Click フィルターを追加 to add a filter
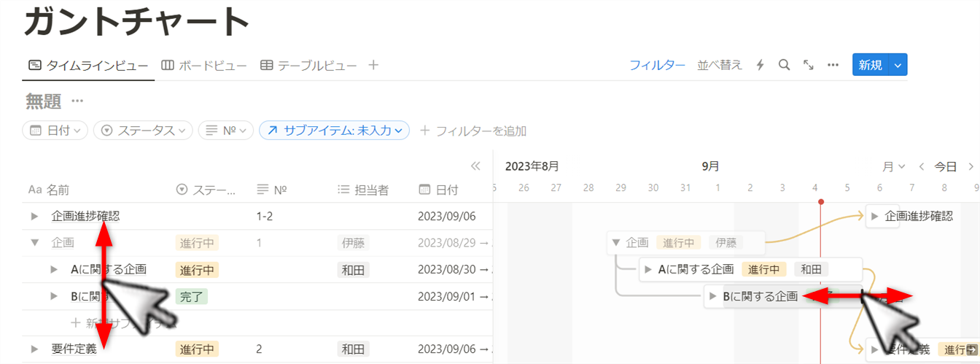The image size is (980, 364). (x=473, y=131)
